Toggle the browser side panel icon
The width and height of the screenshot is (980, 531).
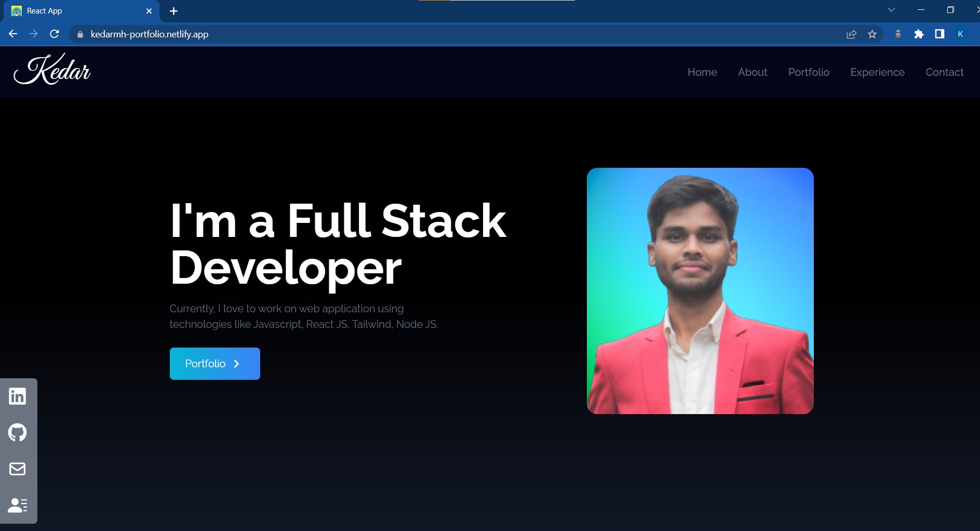[939, 34]
